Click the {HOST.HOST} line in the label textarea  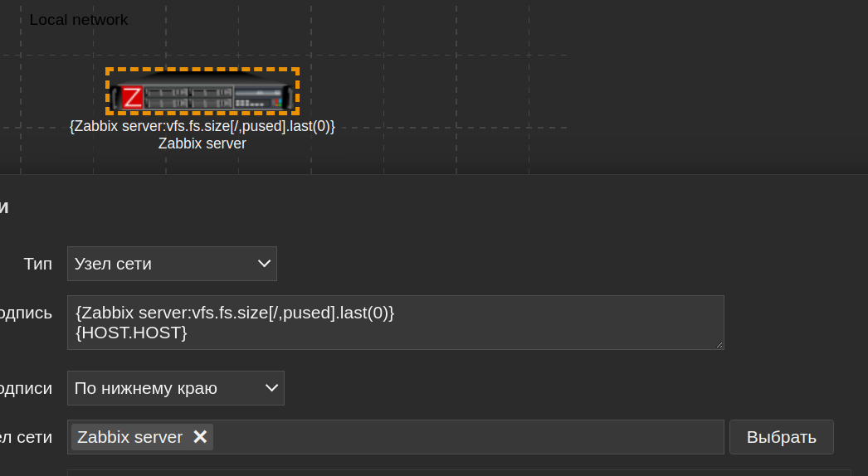click(132, 333)
